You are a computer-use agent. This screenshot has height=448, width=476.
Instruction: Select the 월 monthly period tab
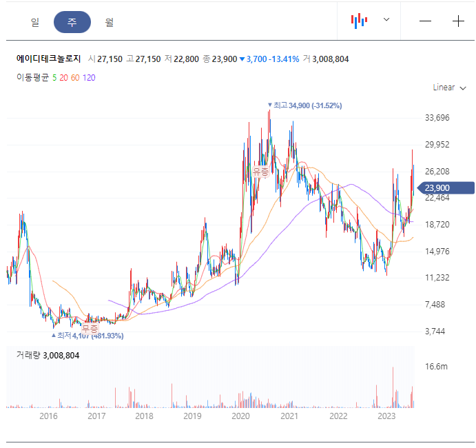pos(110,22)
